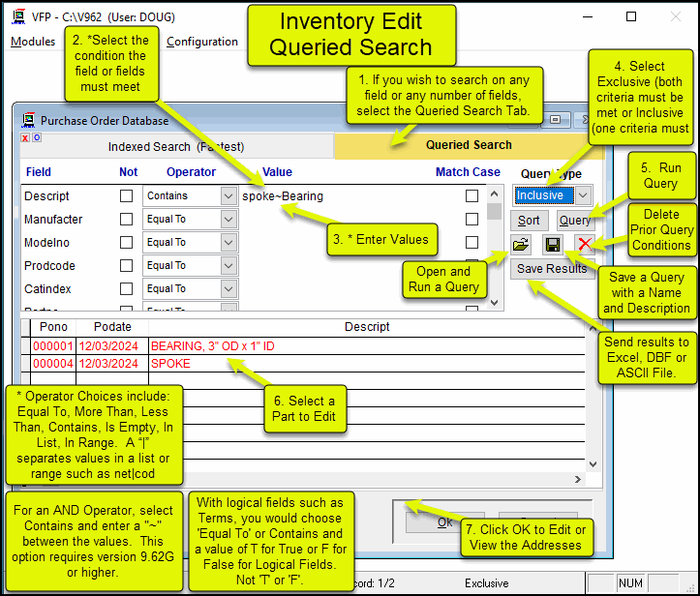Delete prior query conditions with red X

pos(585,245)
